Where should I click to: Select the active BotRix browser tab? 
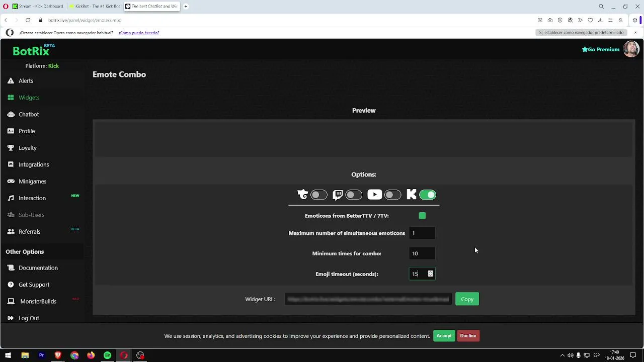point(151,7)
